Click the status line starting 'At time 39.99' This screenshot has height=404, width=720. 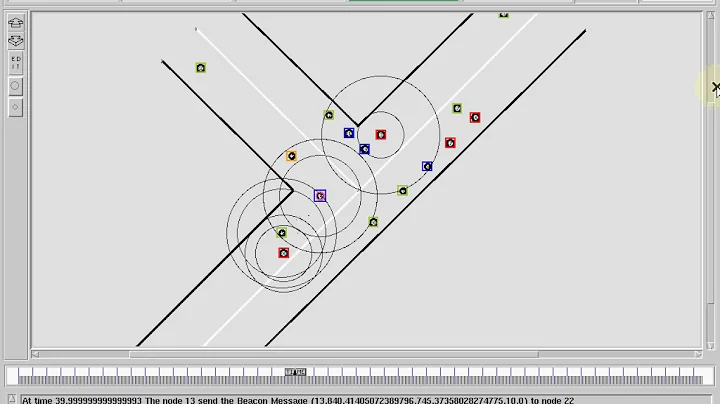[x=298, y=400]
